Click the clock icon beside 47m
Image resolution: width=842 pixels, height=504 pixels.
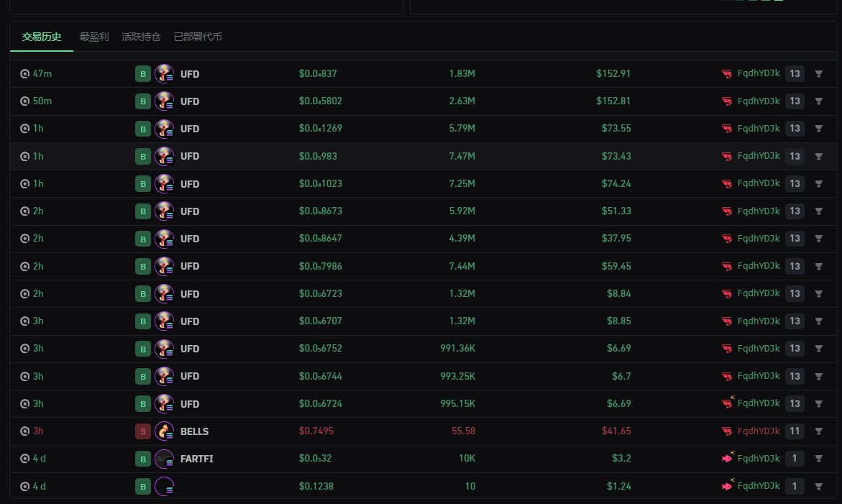coord(24,73)
